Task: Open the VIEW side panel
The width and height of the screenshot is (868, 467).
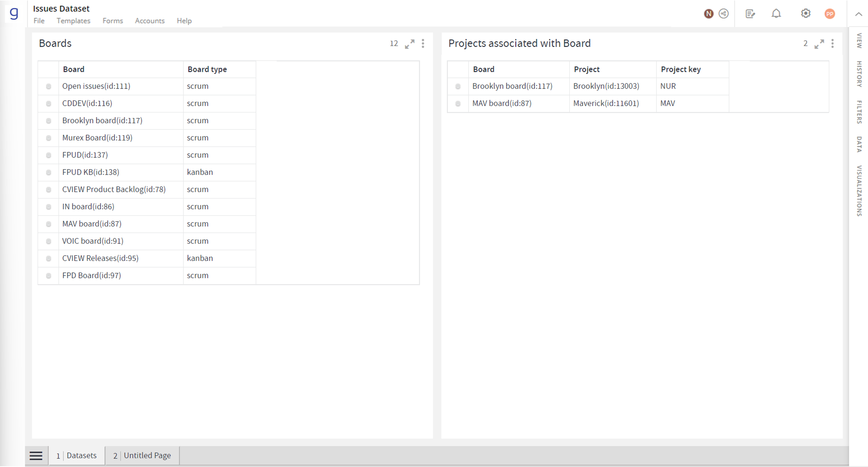Action: (x=859, y=40)
